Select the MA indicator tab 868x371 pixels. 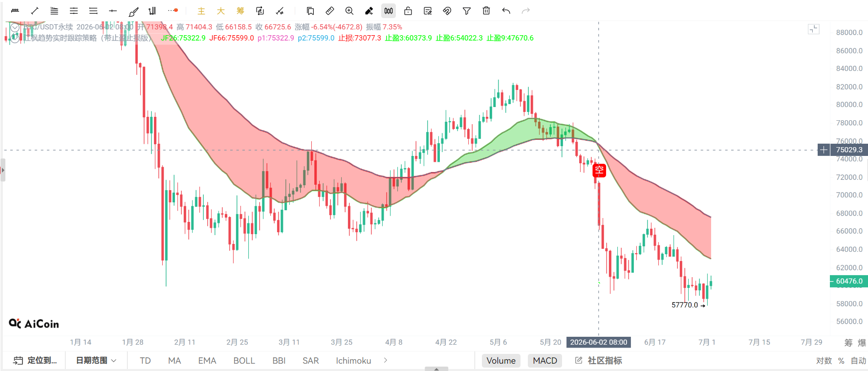174,361
